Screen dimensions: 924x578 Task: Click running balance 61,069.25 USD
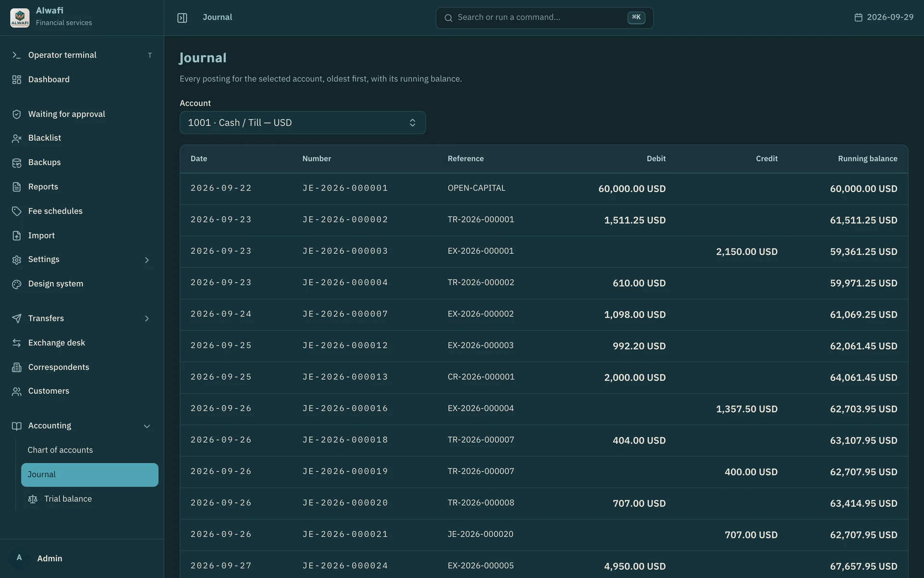point(863,315)
